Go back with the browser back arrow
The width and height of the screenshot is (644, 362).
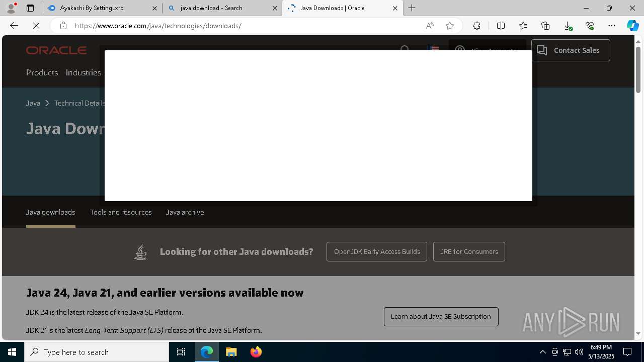(14, 26)
